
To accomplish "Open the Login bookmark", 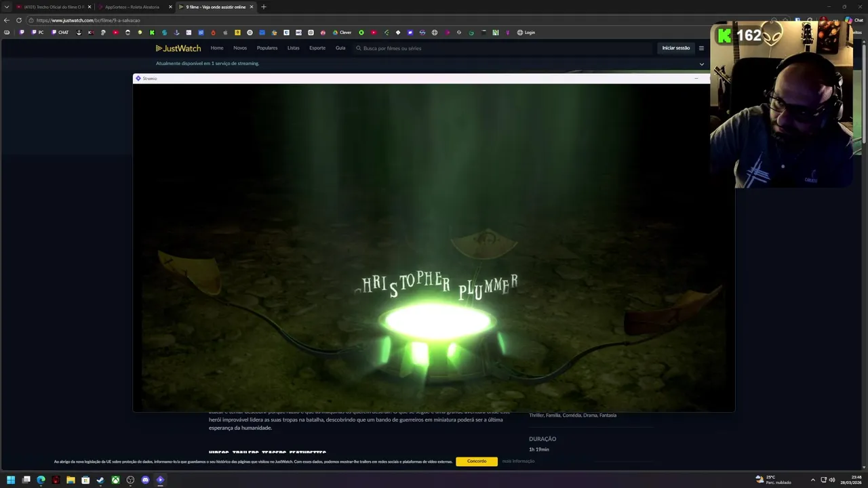I will [526, 33].
